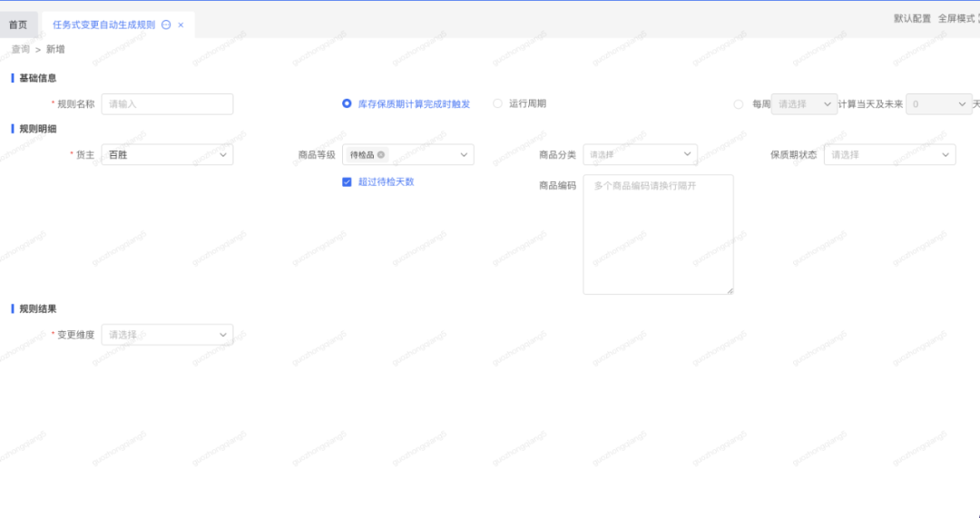Choose the 运行周期 radio option

(x=497, y=103)
